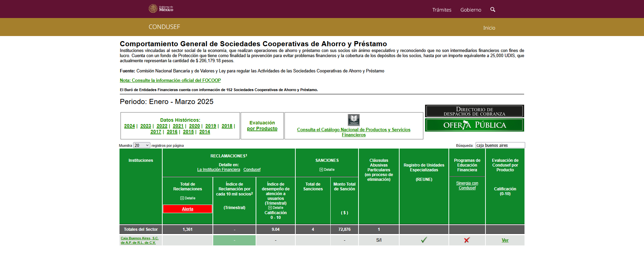Image resolution: width=644 pixels, height=258 pixels.
Task: Open the FOCOOP official information note link
Action: pyautogui.click(x=170, y=81)
